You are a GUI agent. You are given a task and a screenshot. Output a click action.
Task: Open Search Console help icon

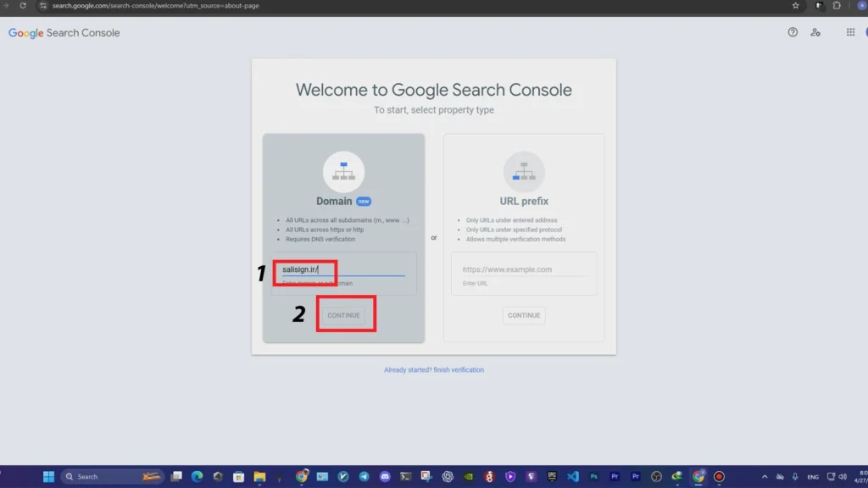point(793,33)
